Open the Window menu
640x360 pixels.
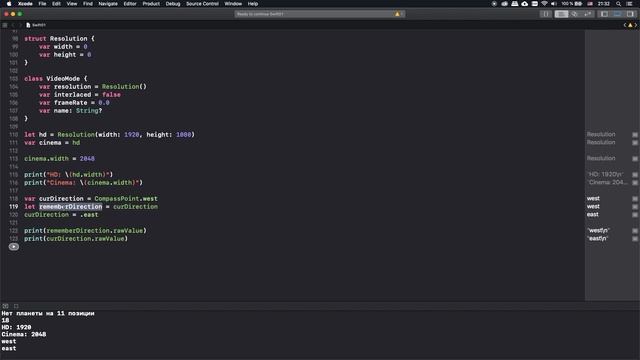tap(233, 4)
